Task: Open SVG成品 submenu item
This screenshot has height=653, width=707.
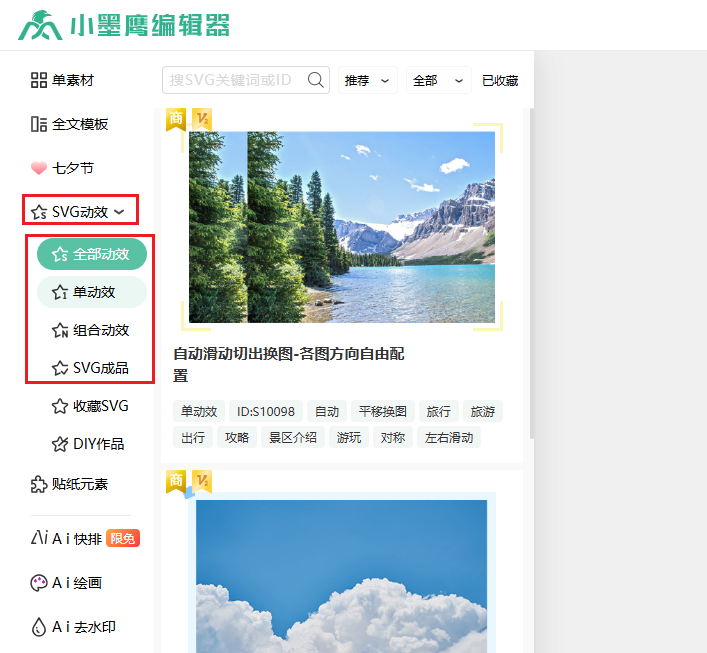Action: click(x=99, y=368)
